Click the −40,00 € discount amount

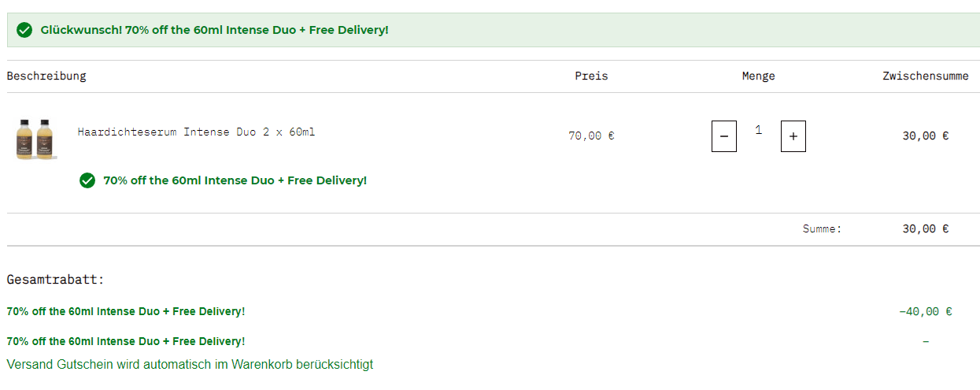pos(925,311)
